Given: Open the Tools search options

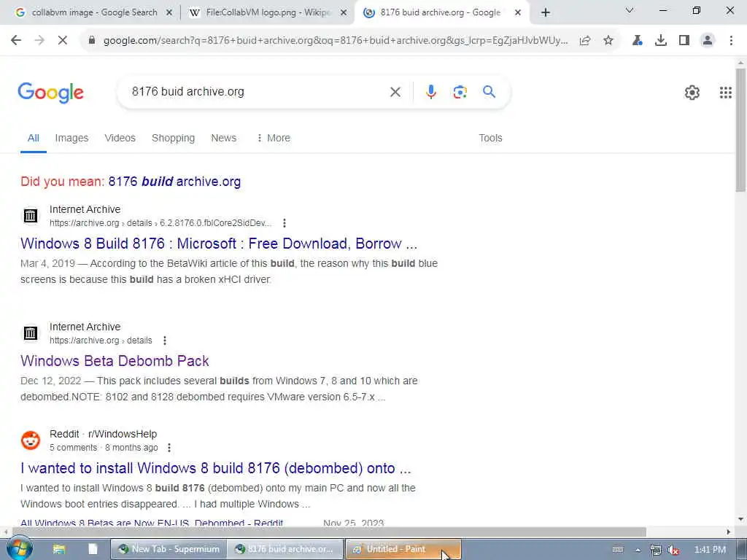Looking at the screenshot, I should (490, 138).
